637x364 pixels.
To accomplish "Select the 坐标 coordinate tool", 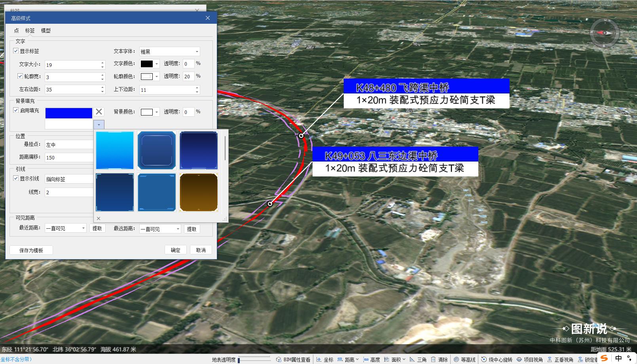I will pyautogui.click(x=325, y=360).
